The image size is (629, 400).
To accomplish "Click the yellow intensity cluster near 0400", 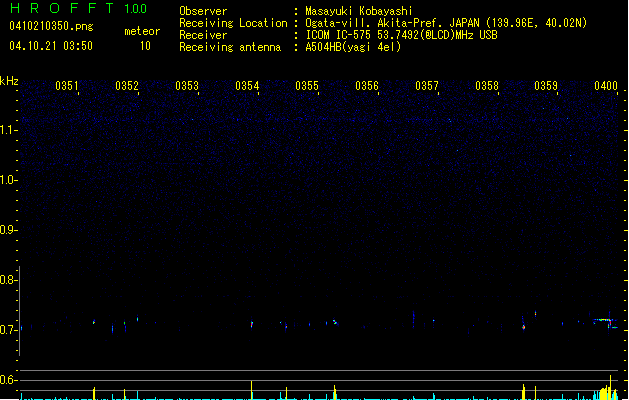I will pyautogui.click(x=606, y=388).
